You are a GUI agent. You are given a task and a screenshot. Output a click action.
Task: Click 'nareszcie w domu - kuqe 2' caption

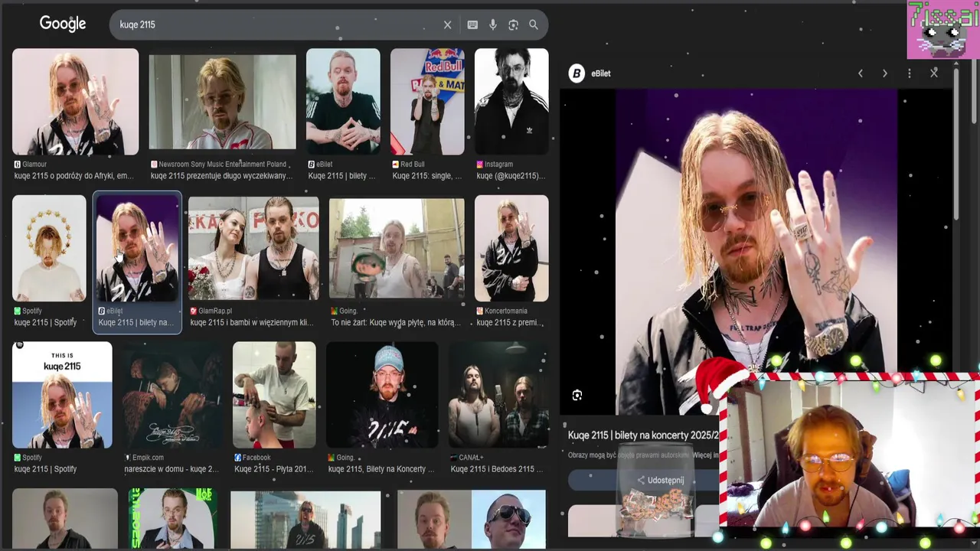pos(171,469)
